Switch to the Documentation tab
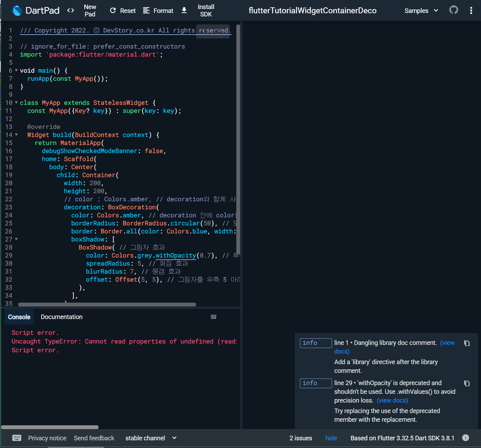 62,317
